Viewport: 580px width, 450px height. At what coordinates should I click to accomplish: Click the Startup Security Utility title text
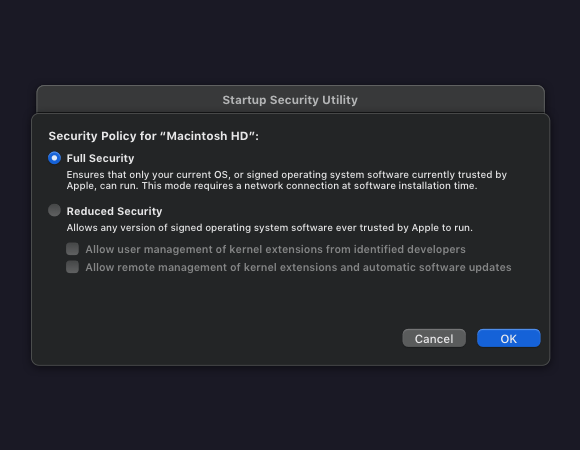(x=290, y=100)
